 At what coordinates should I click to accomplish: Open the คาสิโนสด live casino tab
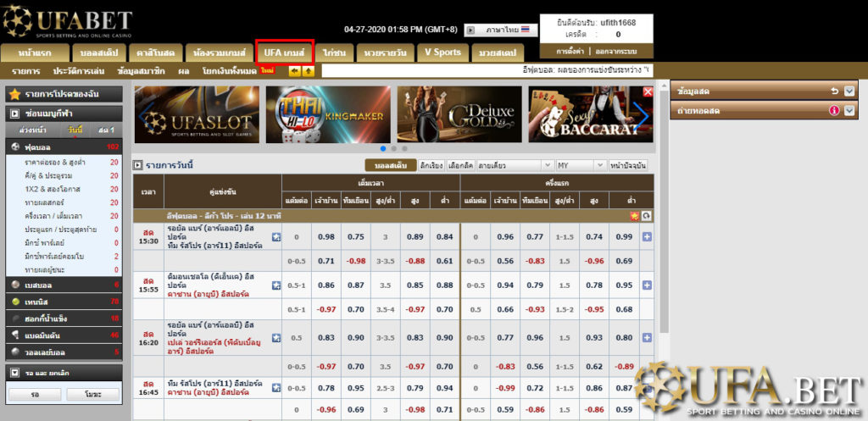(x=156, y=53)
